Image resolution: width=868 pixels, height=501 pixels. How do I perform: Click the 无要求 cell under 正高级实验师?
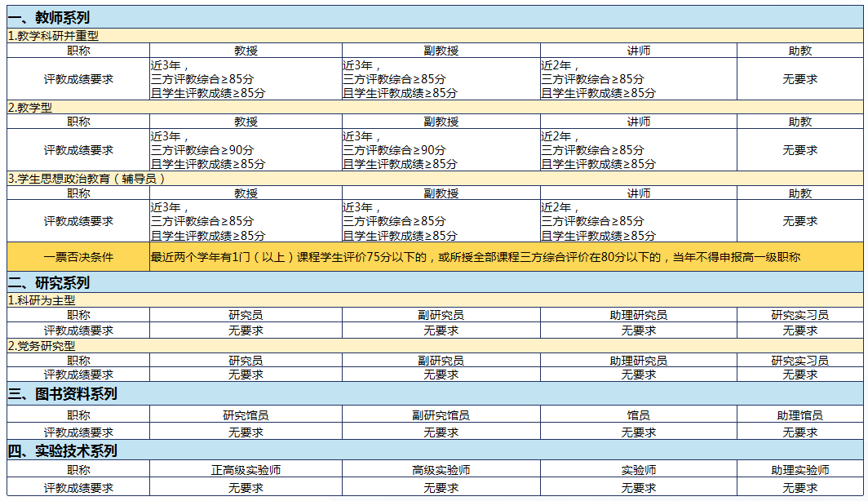point(246,488)
